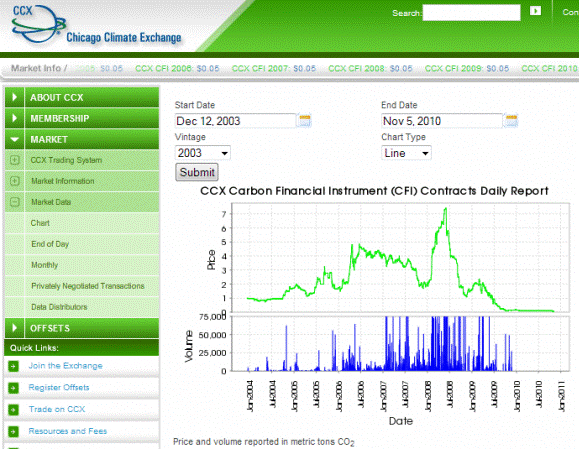
Task: Click into the Search text field
Action: [x=472, y=13]
